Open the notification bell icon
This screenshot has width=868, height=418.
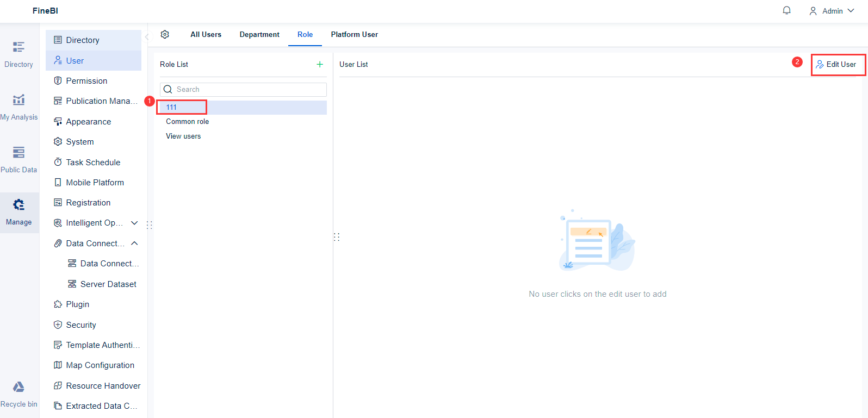coord(786,10)
